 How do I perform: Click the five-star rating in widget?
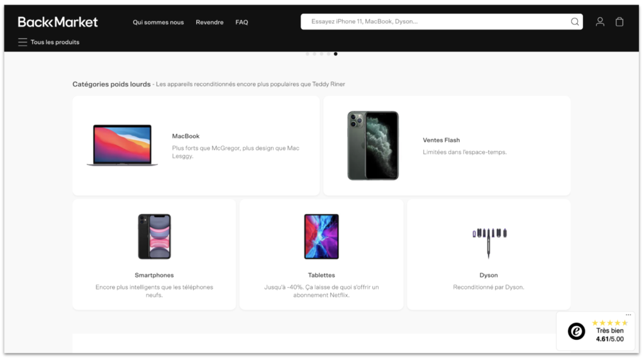coord(609,323)
